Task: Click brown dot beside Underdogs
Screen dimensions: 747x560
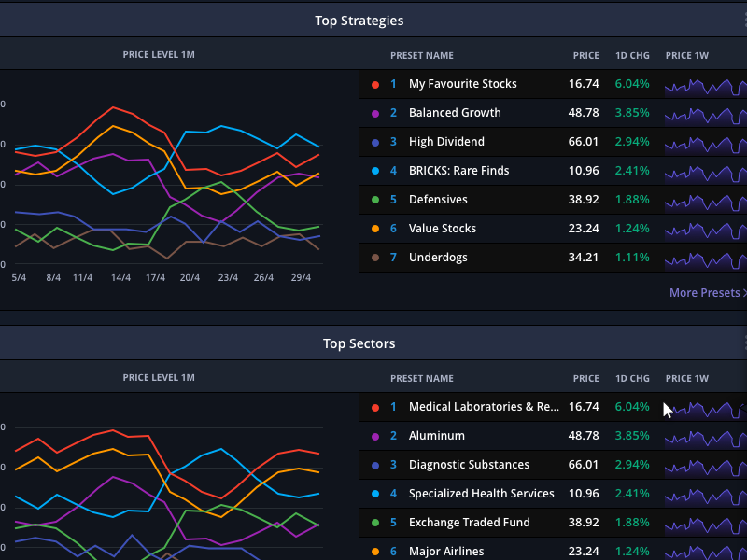Action: click(375, 258)
